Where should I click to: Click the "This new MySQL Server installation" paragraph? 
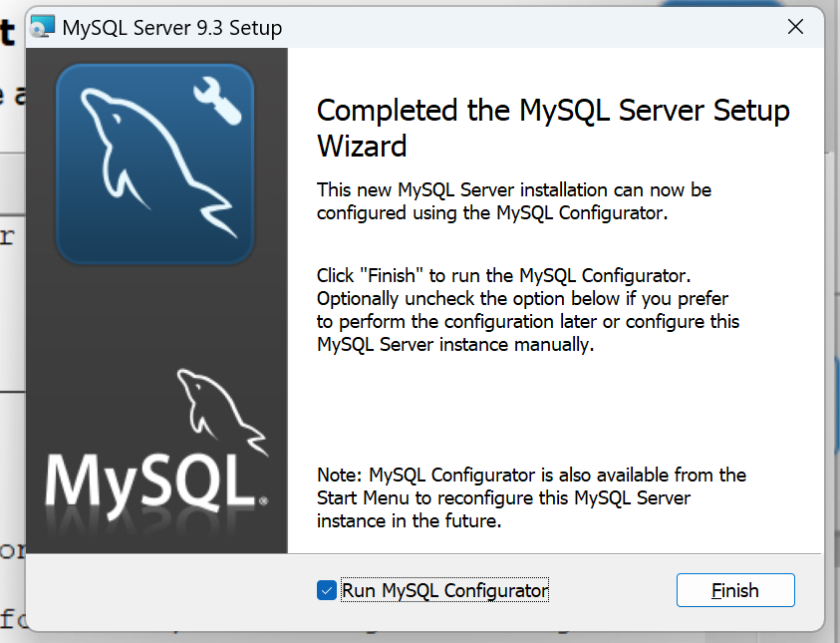tap(514, 200)
